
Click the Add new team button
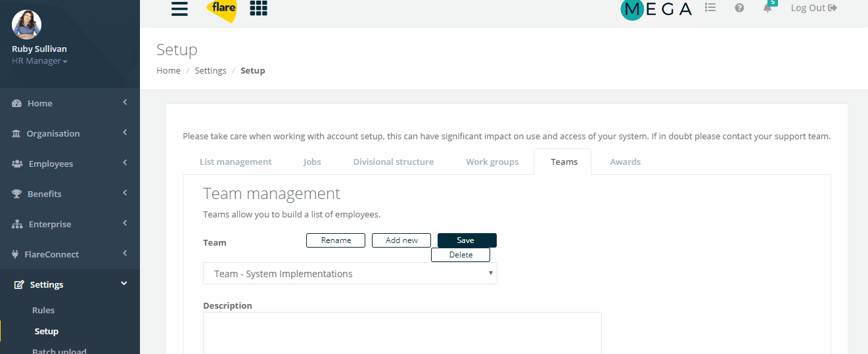401,240
